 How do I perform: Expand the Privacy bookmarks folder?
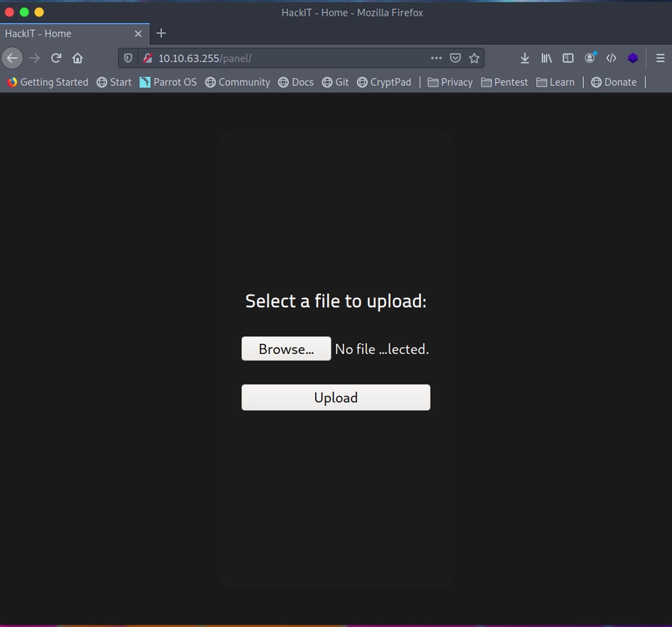point(450,82)
